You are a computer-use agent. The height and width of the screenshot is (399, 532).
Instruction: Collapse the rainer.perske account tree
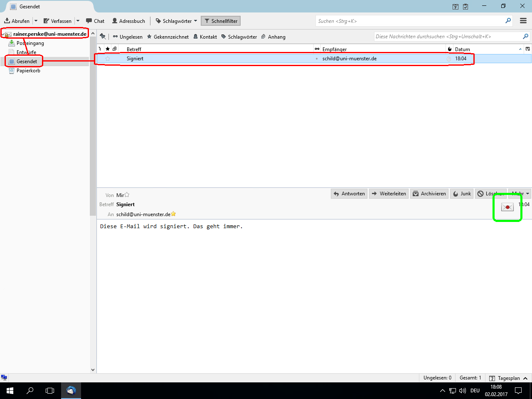coord(3,34)
